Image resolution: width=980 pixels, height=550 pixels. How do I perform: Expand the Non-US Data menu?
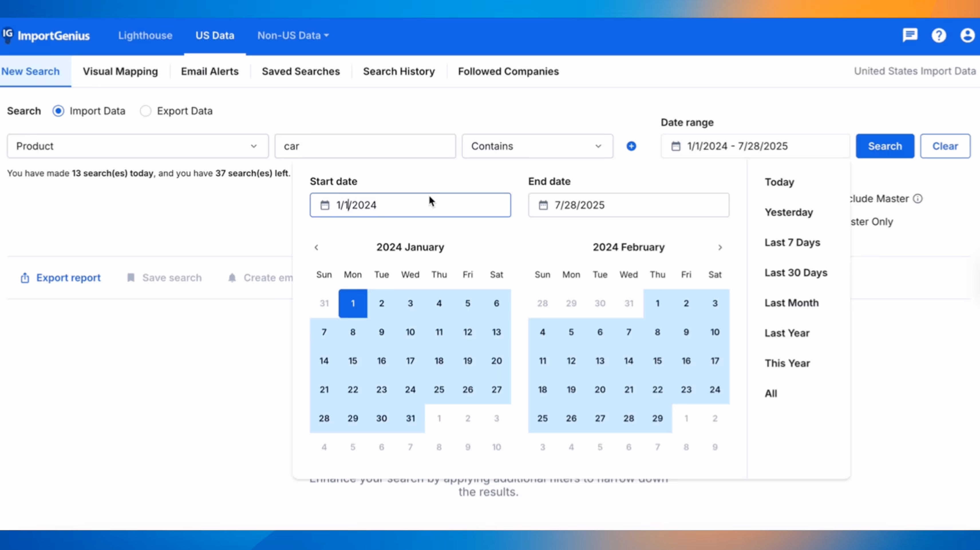tap(293, 35)
